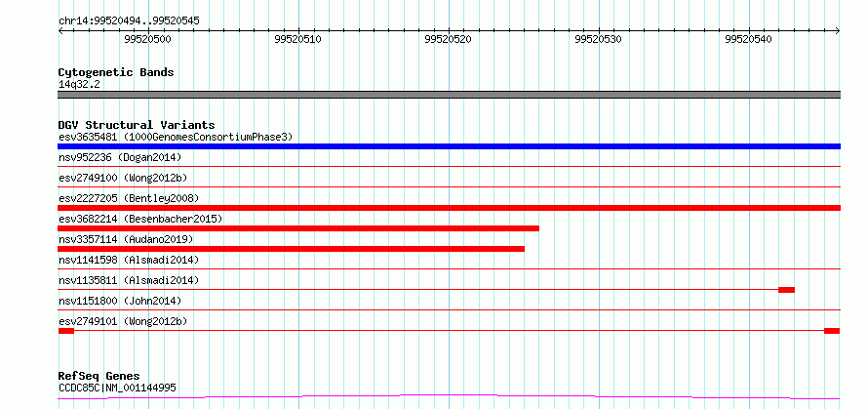Click the blue esv3635481 variant bar
This screenshot has height=409, width=868.
[449, 146]
